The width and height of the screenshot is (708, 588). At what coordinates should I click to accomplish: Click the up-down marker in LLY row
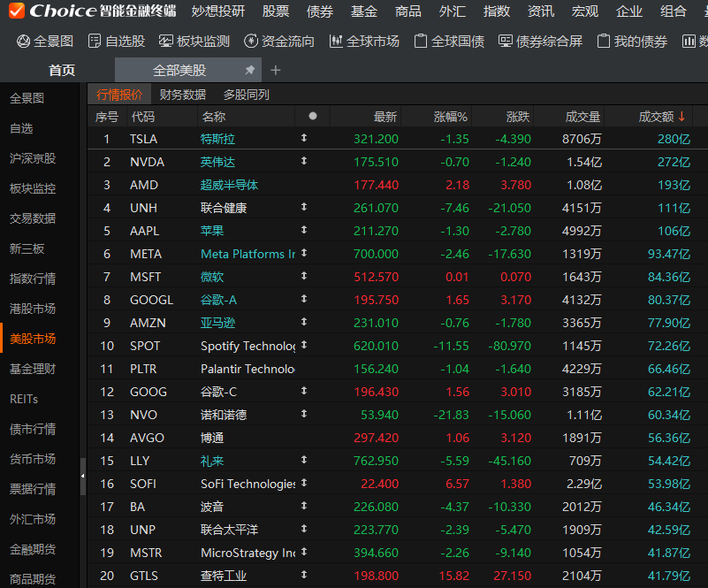tap(304, 460)
